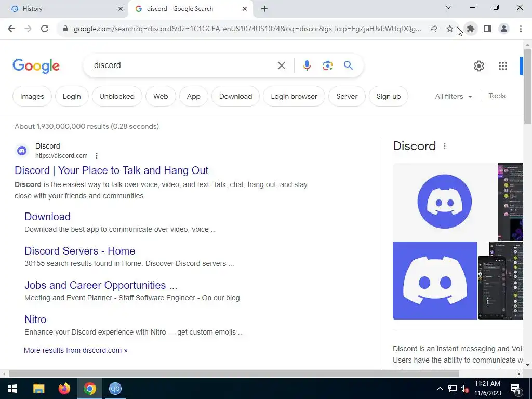Clear the search box with X
Screen dimensions: 532x399
click(281, 65)
